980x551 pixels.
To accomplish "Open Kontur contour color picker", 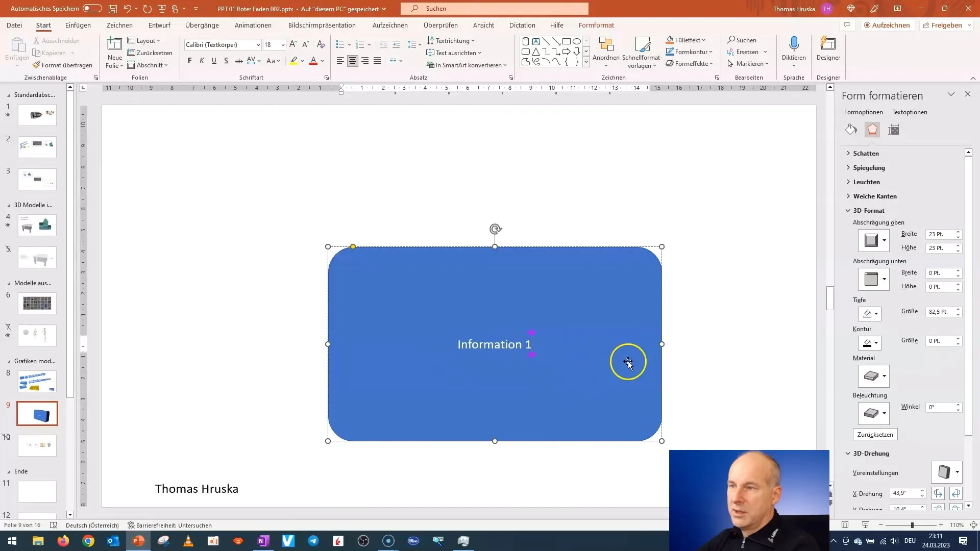I will pos(870,343).
